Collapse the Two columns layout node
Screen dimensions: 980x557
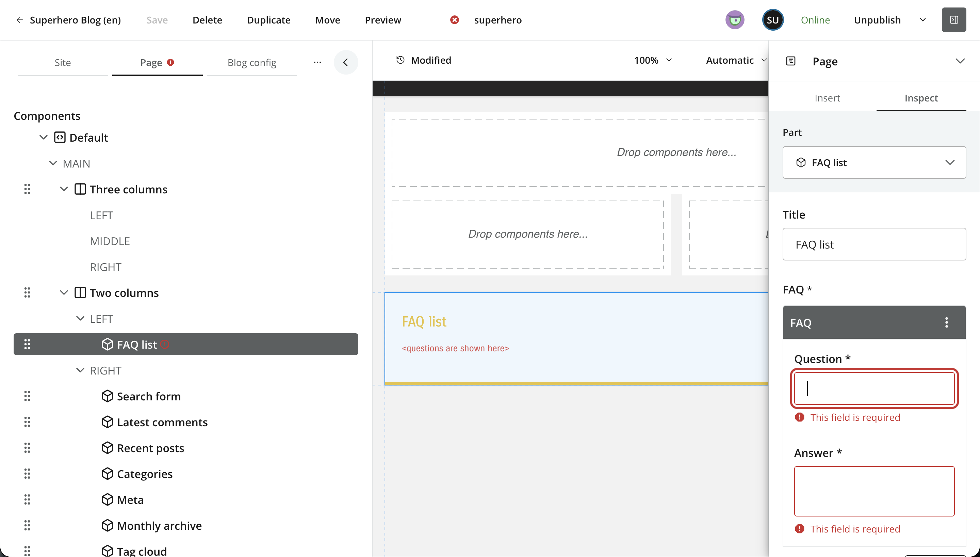(x=64, y=293)
